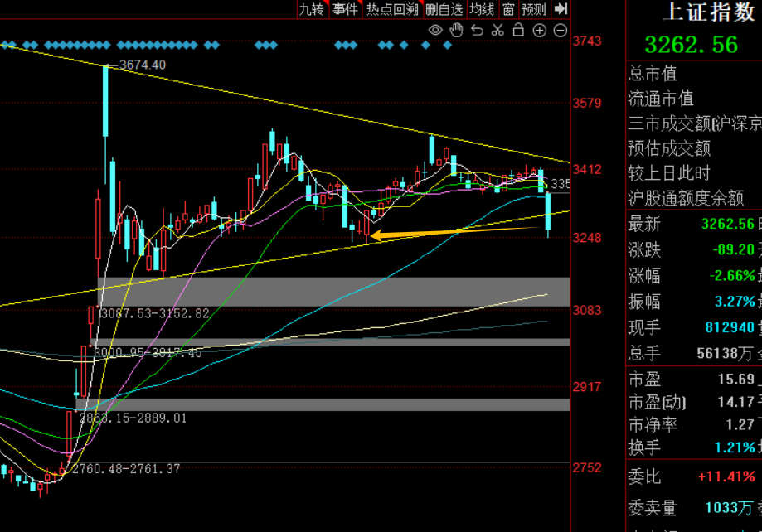Image resolution: width=762 pixels, height=532 pixels.
Task: Toggle the 预测 forecast option
Action: 534,9
